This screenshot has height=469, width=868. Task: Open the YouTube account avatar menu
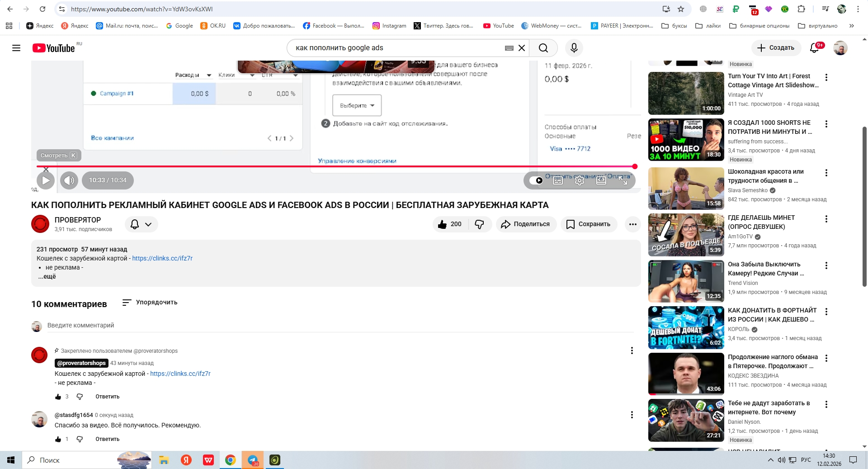click(x=840, y=48)
